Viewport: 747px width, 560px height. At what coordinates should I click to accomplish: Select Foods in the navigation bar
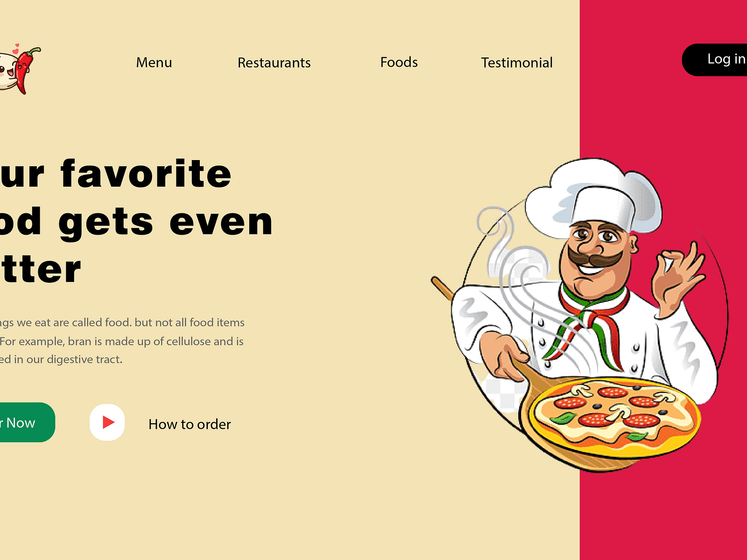(x=399, y=62)
